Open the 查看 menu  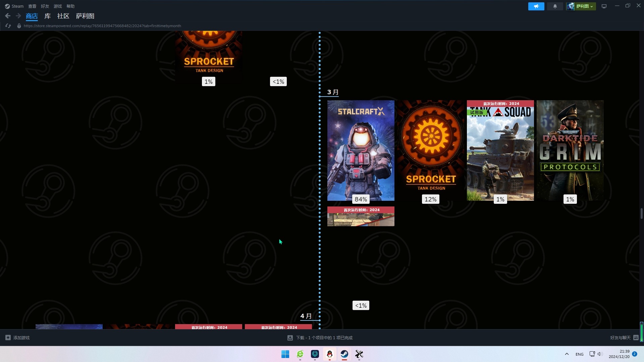coord(32,6)
